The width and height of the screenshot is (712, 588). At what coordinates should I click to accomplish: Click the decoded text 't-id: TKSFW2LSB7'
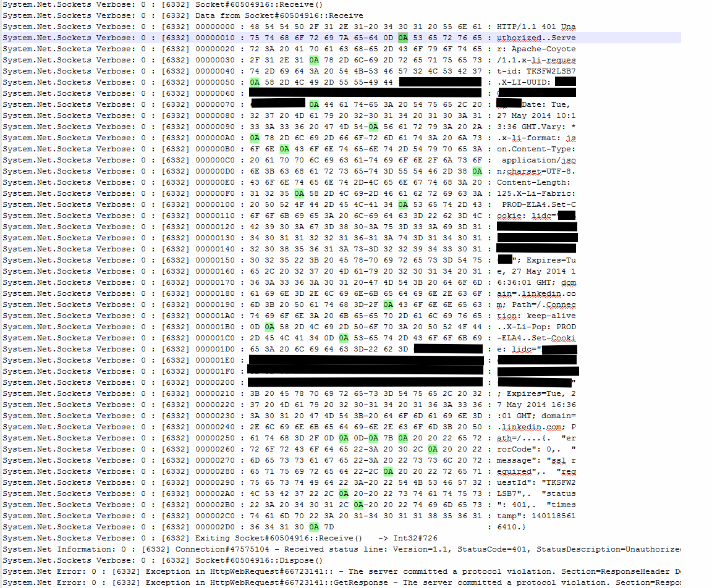pos(536,71)
